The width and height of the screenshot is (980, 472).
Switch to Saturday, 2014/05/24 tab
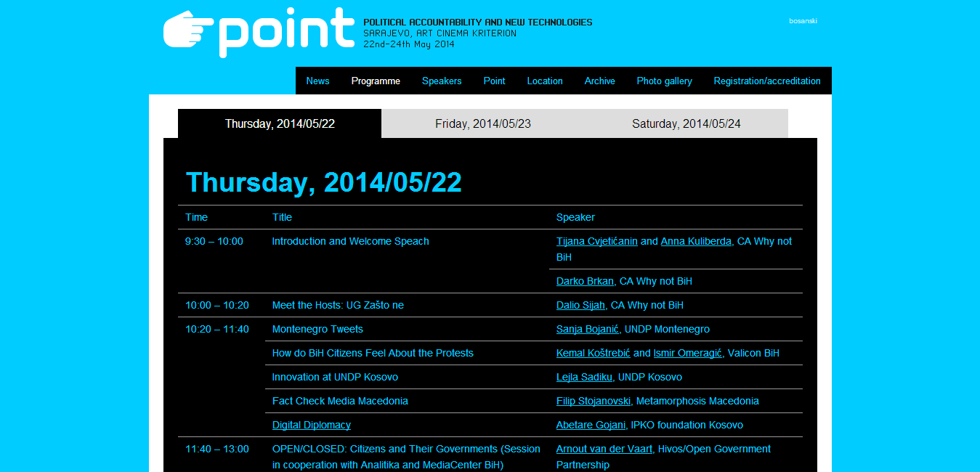687,123
